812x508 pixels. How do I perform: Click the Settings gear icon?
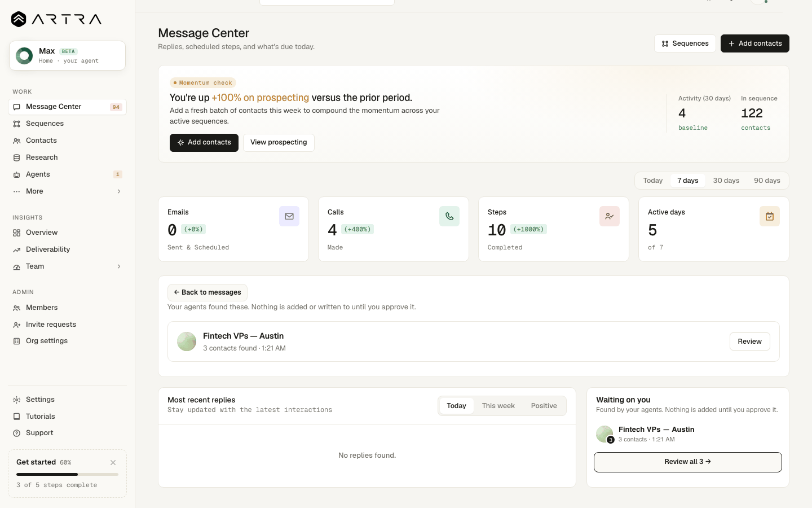(x=17, y=400)
